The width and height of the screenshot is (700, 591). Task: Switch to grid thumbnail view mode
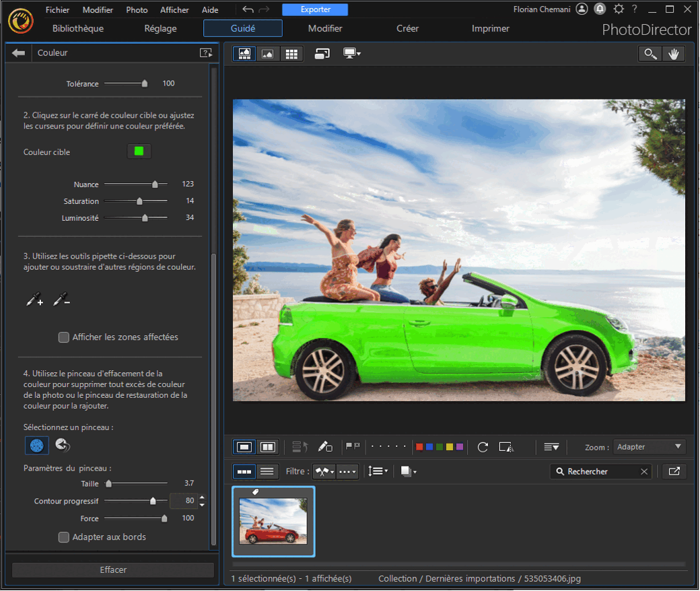tap(291, 53)
